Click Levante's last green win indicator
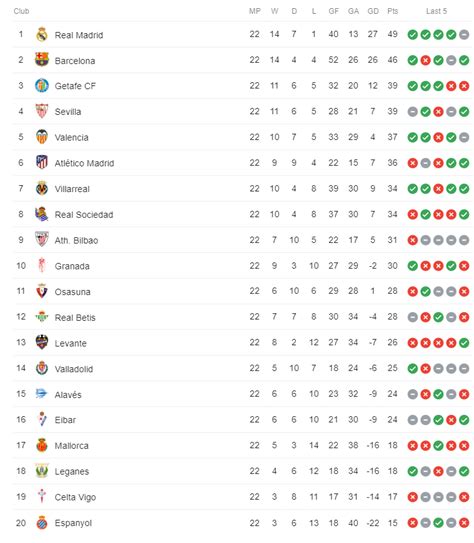 [464, 343]
